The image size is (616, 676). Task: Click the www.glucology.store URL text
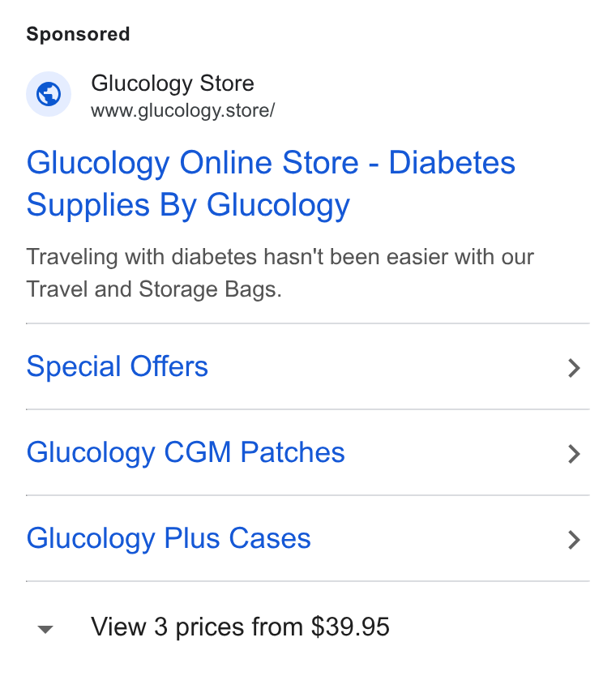(183, 111)
